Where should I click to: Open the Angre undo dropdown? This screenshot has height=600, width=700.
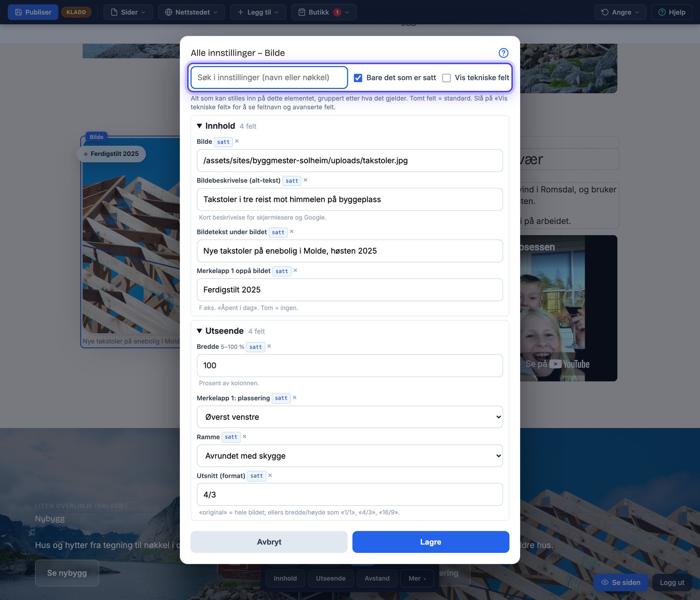[x=620, y=12]
